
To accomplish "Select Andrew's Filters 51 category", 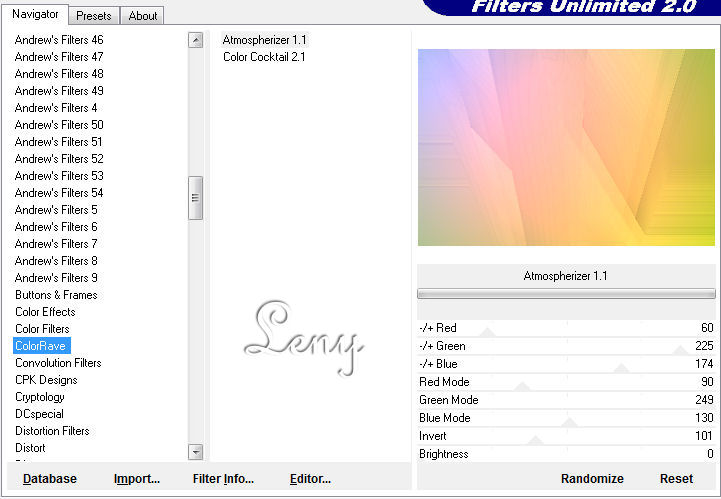I will tap(58, 142).
